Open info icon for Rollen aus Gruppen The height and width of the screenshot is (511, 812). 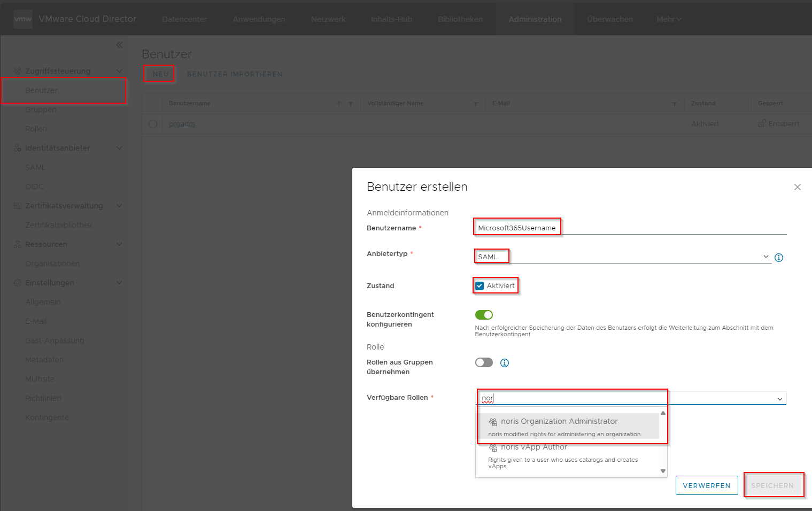[x=504, y=363]
